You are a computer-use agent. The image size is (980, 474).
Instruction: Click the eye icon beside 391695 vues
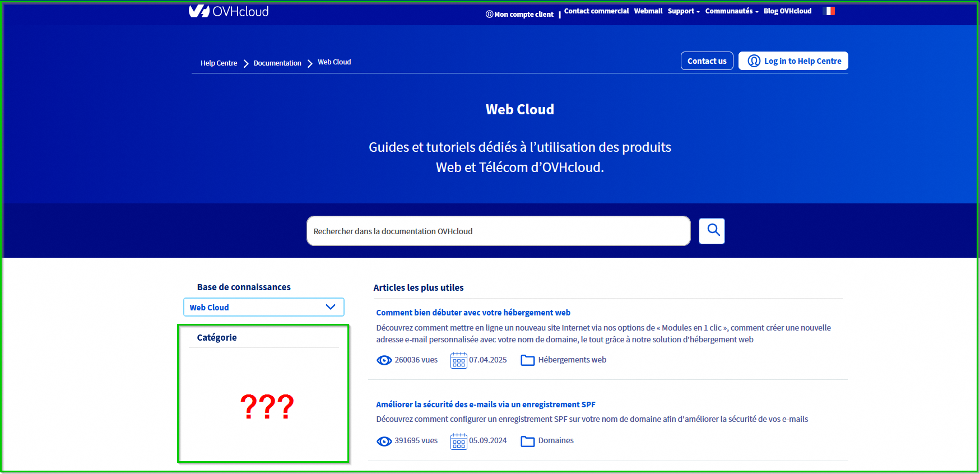coord(384,442)
